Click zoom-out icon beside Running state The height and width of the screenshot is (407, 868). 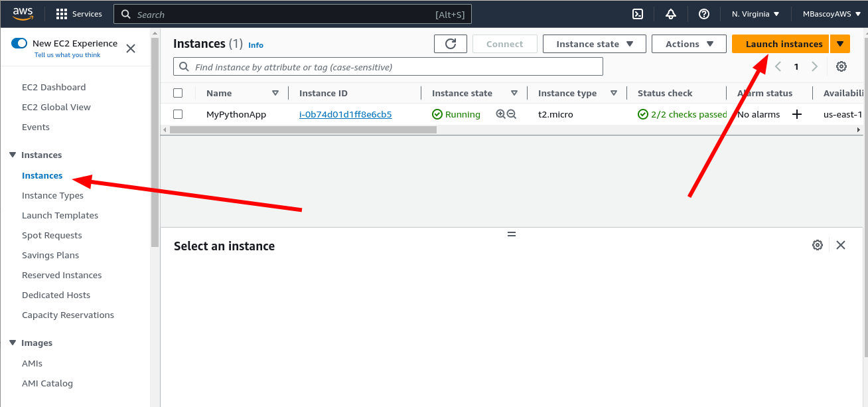[x=512, y=114]
